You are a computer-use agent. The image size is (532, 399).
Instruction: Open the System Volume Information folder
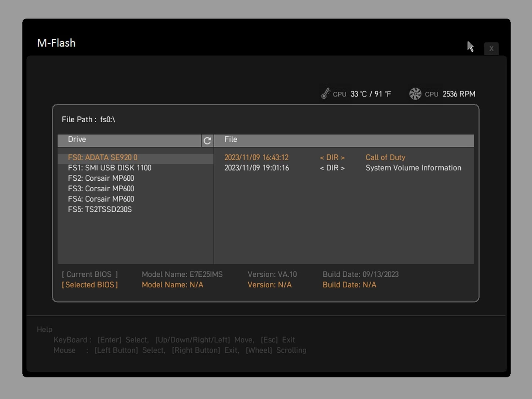coord(413,168)
